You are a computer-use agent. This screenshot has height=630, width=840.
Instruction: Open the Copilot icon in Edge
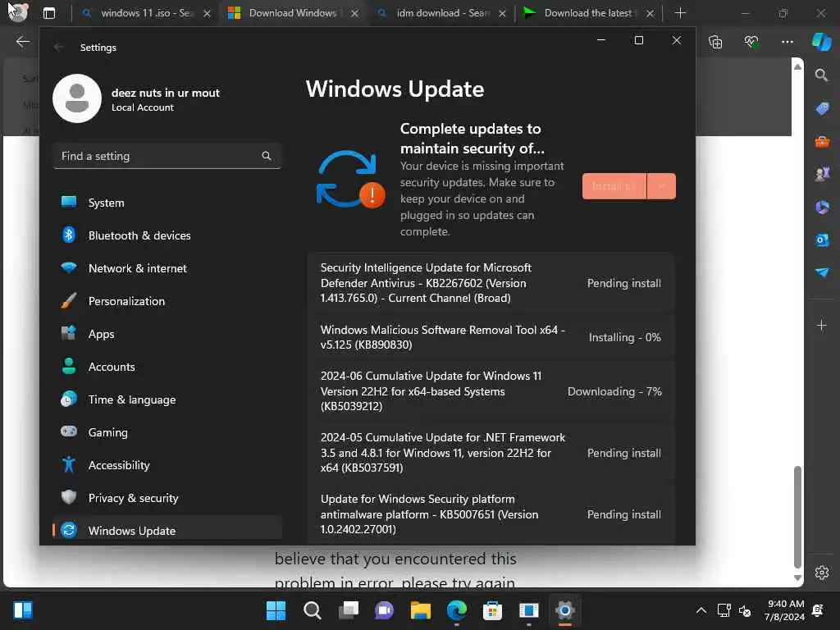822,41
